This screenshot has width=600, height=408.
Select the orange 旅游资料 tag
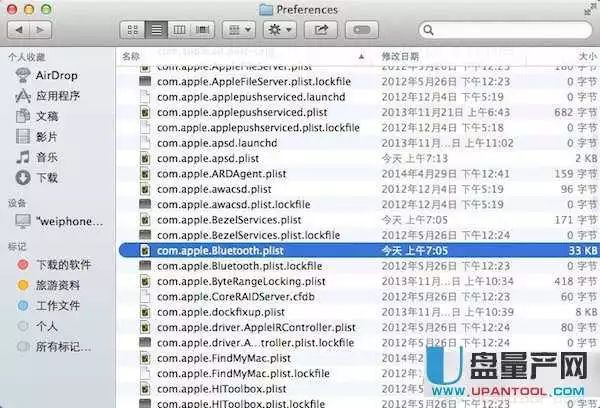point(49,285)
